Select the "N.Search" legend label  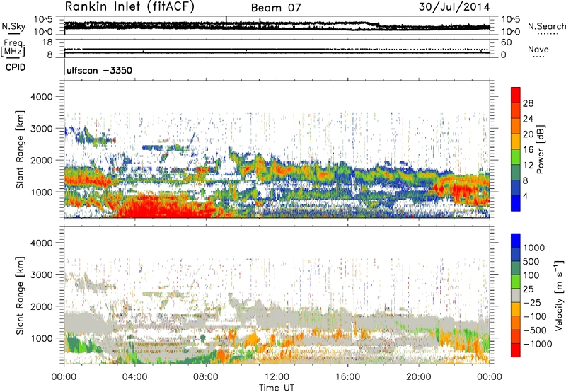(x=546, y=26)
